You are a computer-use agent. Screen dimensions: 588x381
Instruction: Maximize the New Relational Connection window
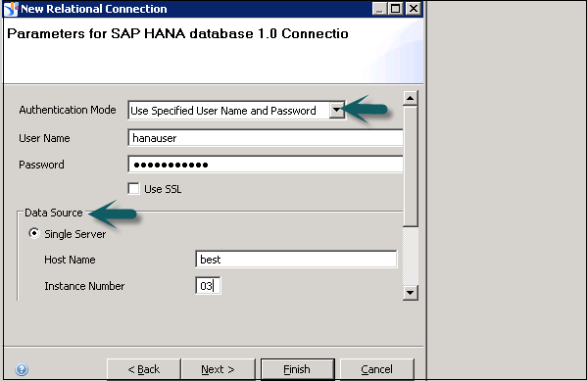(x=396, y=8)
